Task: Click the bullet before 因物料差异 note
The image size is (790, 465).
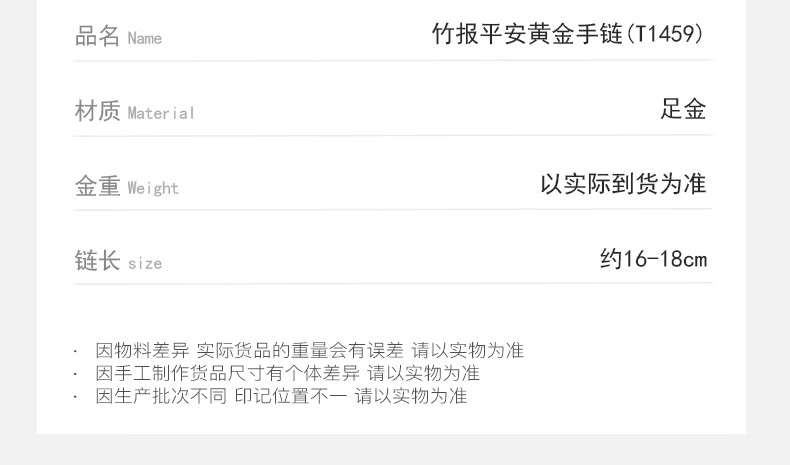Action: 76,351
